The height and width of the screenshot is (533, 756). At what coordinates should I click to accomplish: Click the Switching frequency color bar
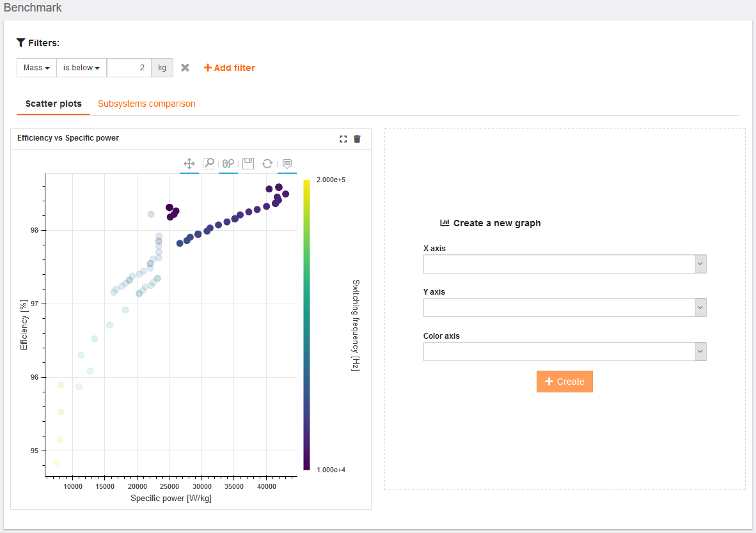click(x=306, y=325)
